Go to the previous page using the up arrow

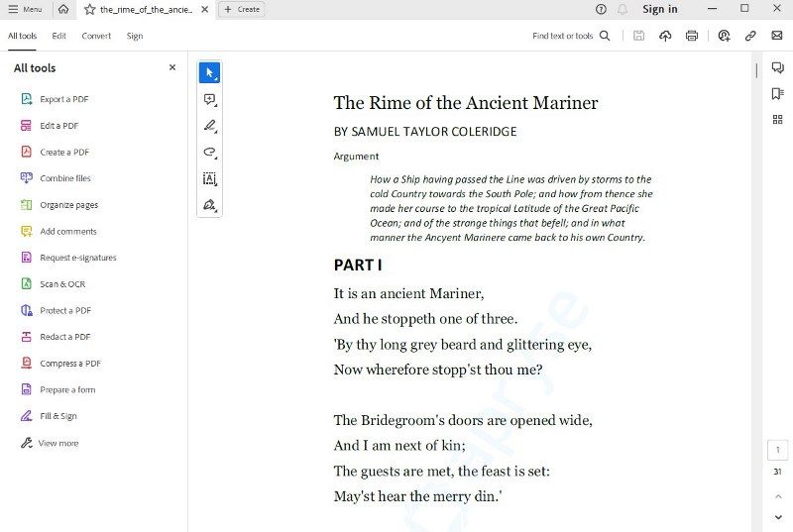(x=778, y=496)
